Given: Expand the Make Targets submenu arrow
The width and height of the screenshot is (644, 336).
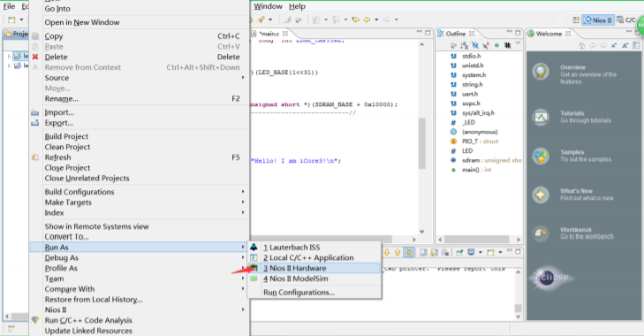Looking at the screenshot, I should pos(243,202).
